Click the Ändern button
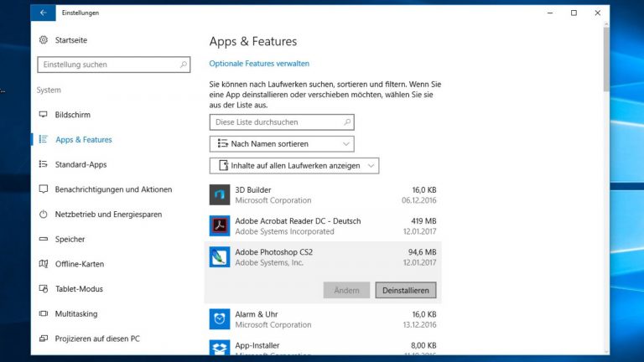The image size is (644, 362). (x=346, y=291)
